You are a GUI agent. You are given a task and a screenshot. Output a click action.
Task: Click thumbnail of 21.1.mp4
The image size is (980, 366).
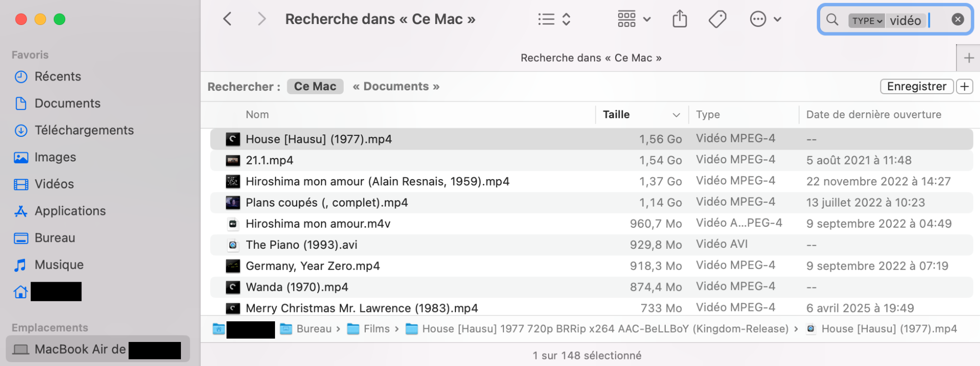click(233, 160)
